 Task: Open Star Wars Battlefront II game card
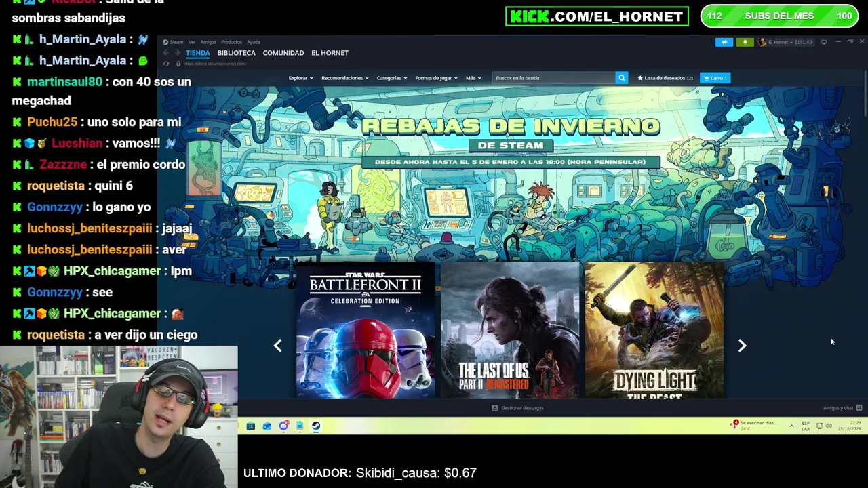click(x=366, y=330)
